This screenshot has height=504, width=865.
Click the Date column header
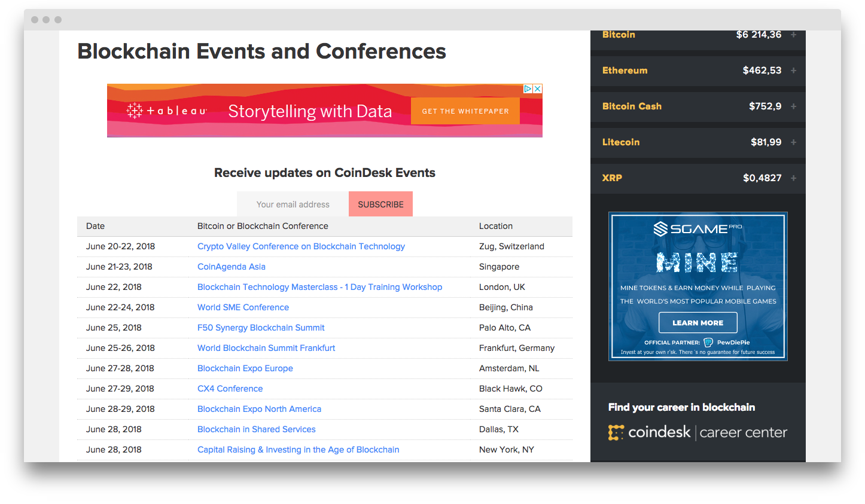pos(95,226)
